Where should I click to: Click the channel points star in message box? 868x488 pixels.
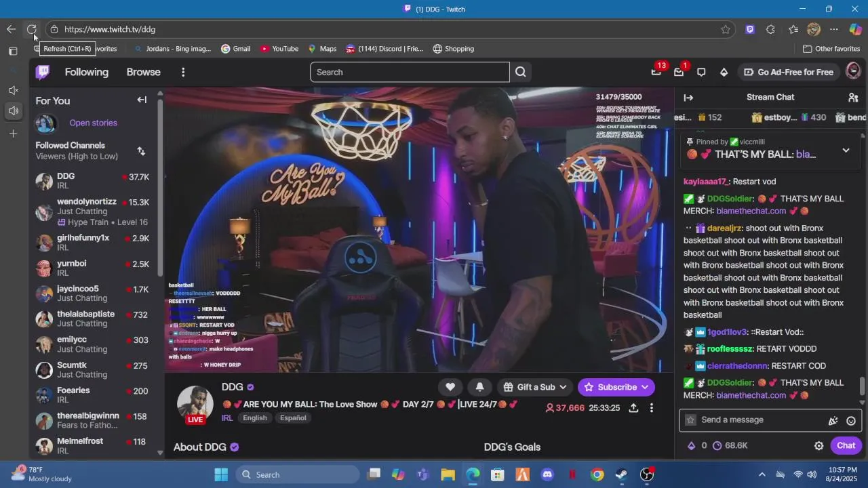pos(690,420)
